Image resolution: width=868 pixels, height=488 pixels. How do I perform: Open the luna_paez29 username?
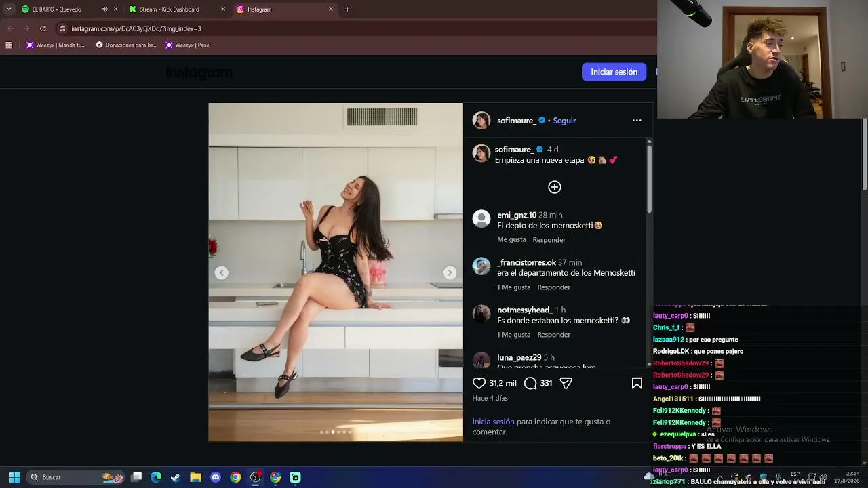[519, 358]
